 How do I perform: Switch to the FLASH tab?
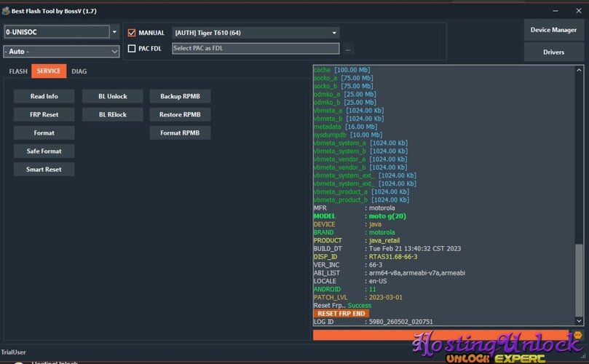point(18,71)
